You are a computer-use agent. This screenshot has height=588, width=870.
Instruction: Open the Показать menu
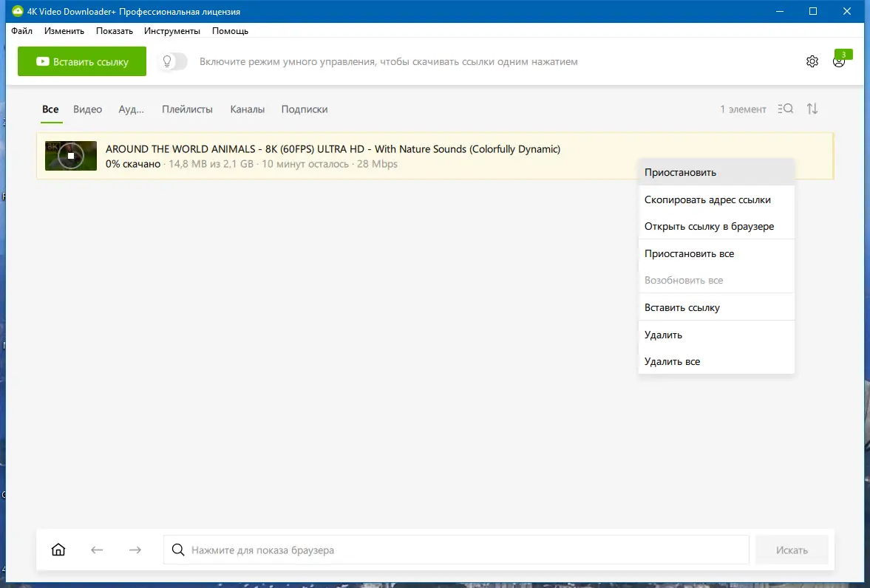(x=115, y=31)
